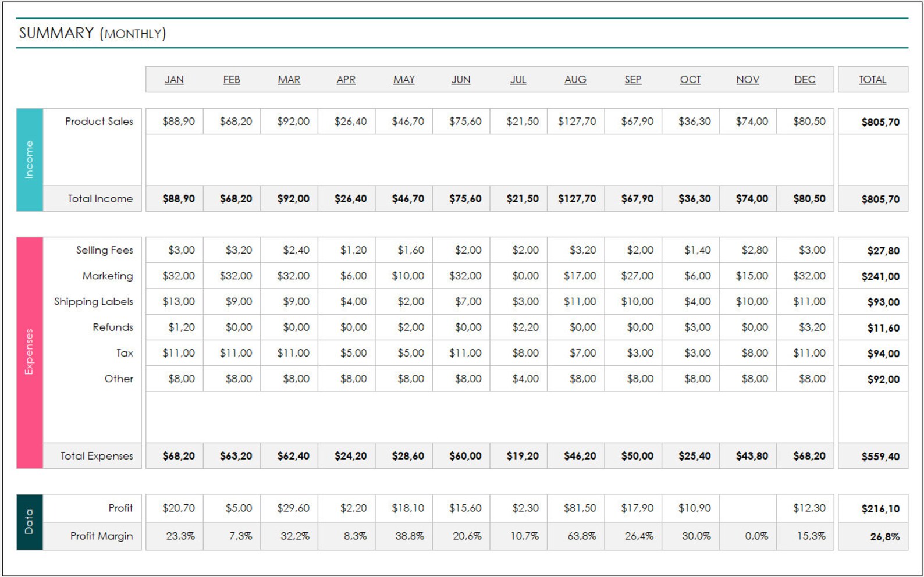This screenshot has height=577, width=924.
Task: Click the Shipping Labels row label
Action: pos(94,302)
